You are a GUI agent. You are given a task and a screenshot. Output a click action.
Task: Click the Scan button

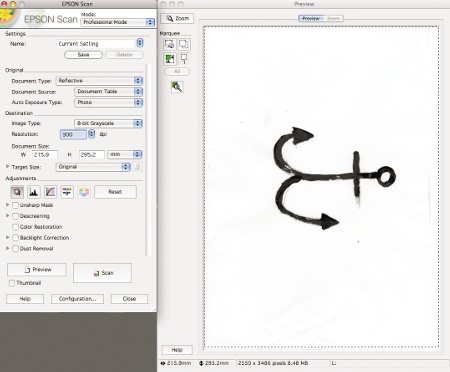[x=102, y=273]
